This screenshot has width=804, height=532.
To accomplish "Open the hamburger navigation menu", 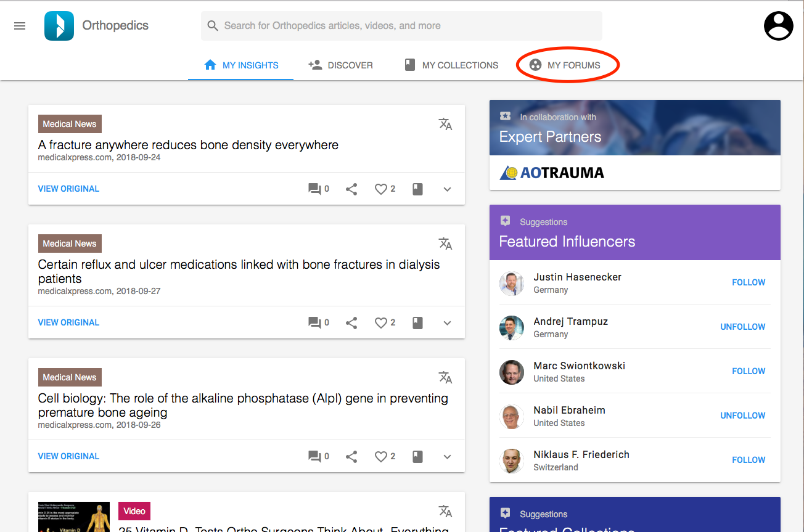I will click(x=20, y=26).
